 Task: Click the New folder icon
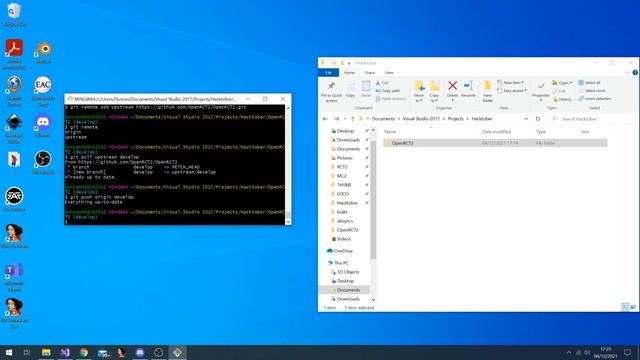click(x=487, y=85)
